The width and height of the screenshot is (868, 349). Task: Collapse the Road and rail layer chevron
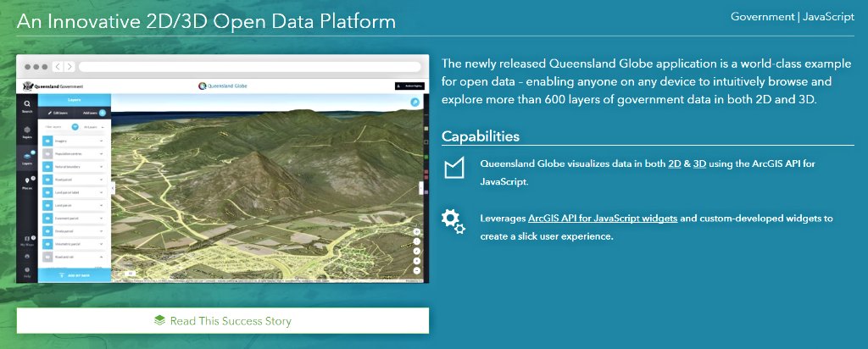click(102, 257)
